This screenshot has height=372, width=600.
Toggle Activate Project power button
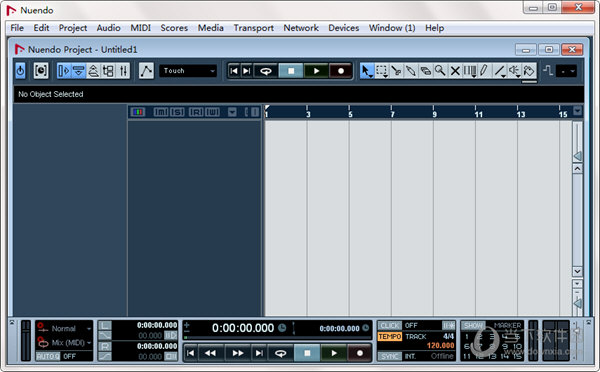(20, 71)
